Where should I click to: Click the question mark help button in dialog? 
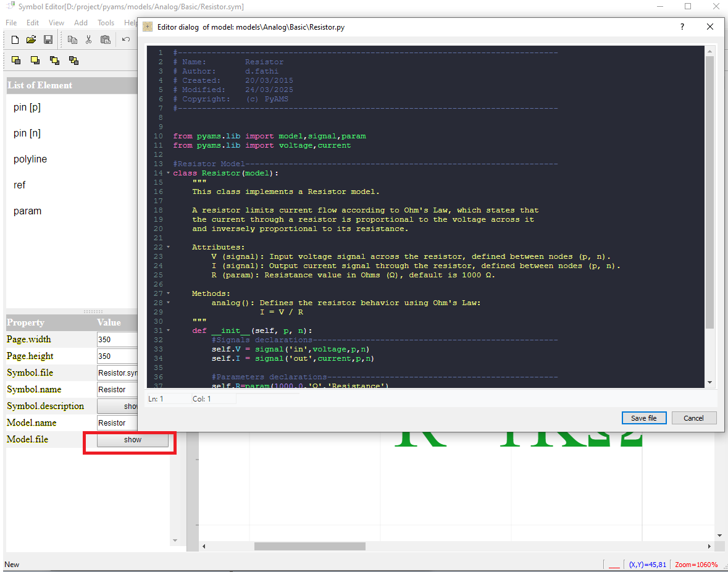682,27
